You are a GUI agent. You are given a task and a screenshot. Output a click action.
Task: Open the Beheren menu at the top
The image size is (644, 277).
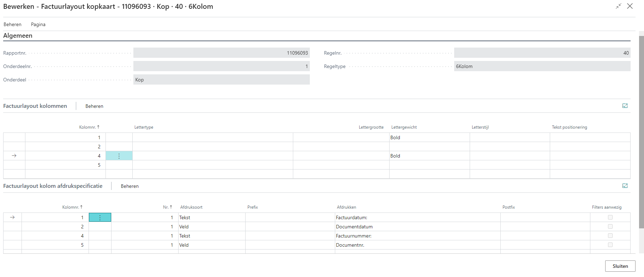click(x=12, y=24)
